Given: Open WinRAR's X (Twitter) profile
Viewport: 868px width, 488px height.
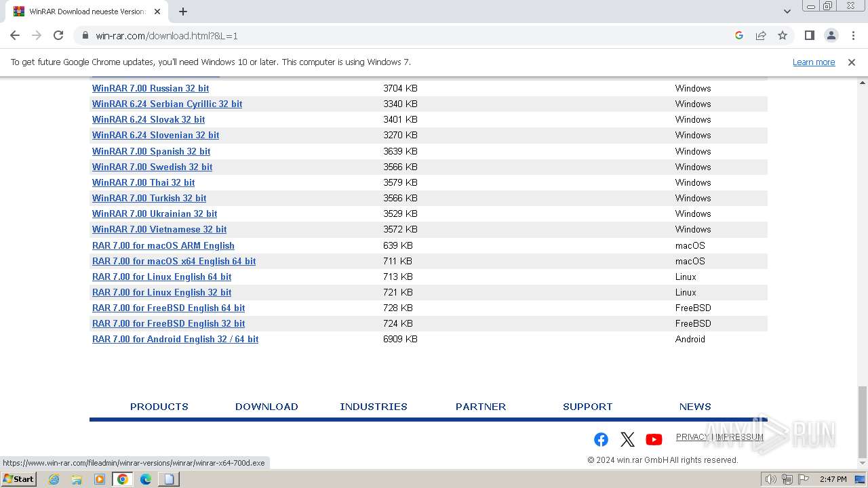Looking at the screenshot, I should 627,439.
